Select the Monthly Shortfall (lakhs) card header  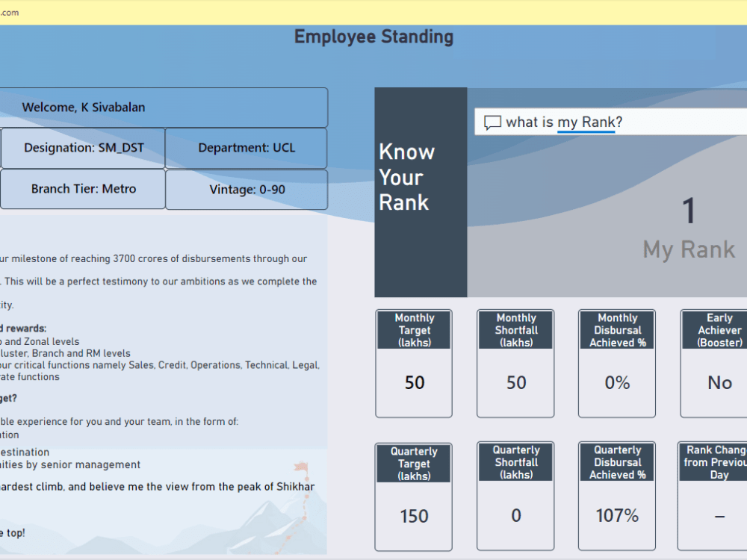[516, 330]
